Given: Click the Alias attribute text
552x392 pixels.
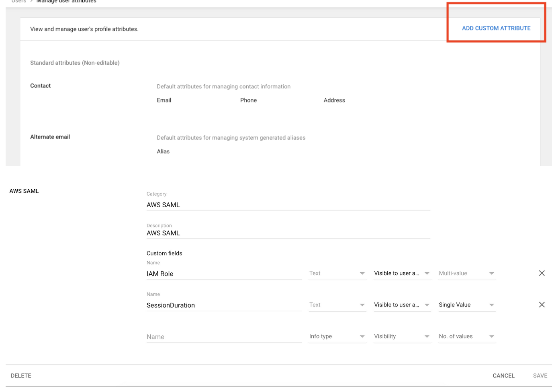Looking at the screenshot, I should 163,151.
